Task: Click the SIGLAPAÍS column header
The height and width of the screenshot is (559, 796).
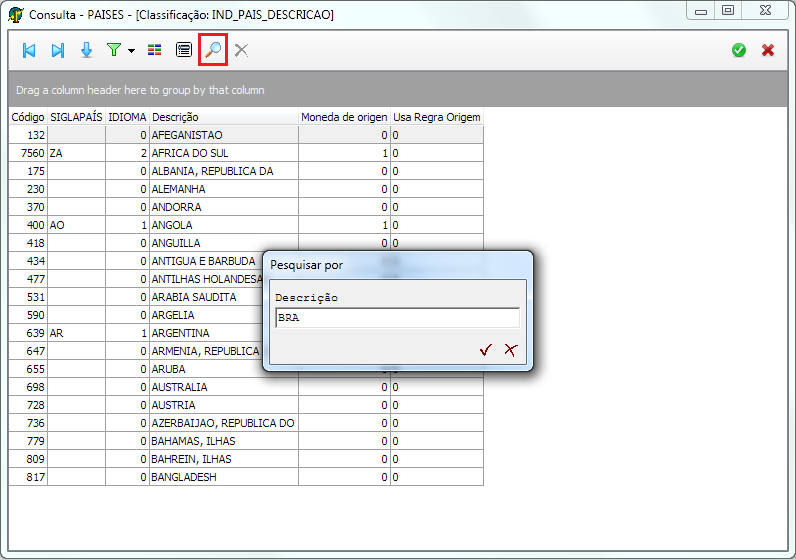Action: [76, 117]
